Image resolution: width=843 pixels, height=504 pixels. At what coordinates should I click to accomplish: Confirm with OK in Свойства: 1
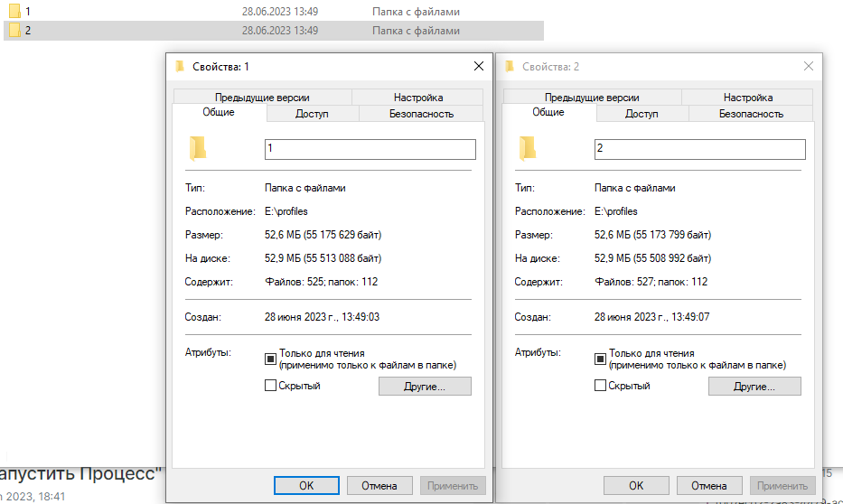point(306,485)
